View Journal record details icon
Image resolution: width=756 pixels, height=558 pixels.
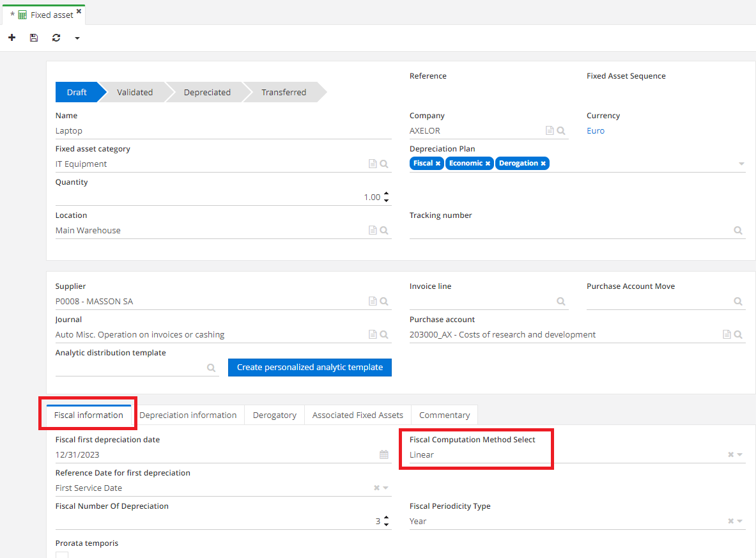[373, 335]
